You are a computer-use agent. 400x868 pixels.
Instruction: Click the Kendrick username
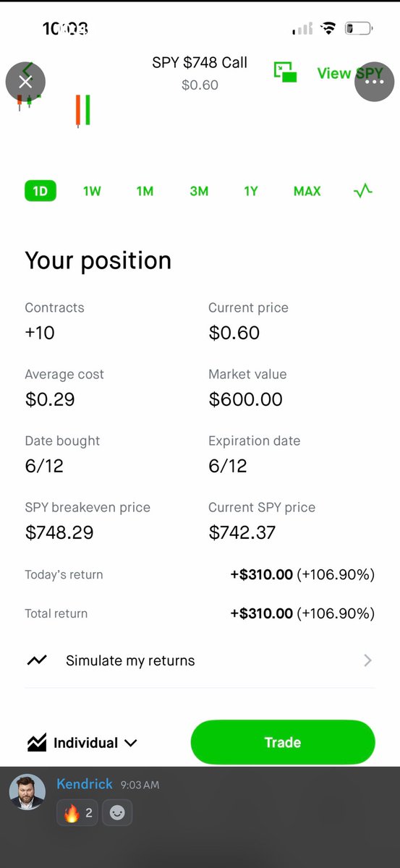tap(85, 784)
